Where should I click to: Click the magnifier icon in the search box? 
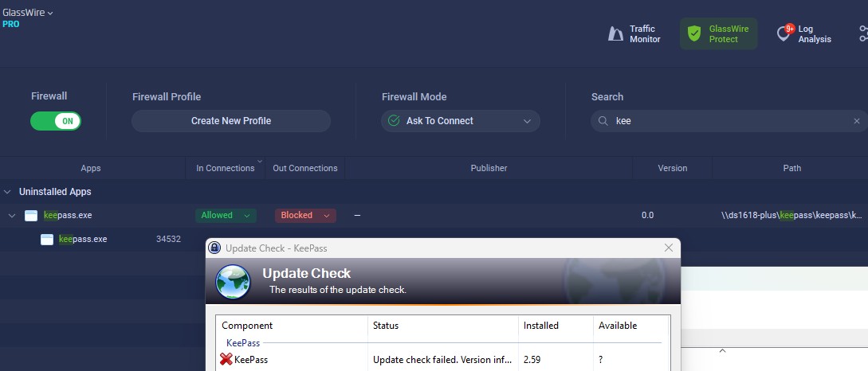[603, 121]
